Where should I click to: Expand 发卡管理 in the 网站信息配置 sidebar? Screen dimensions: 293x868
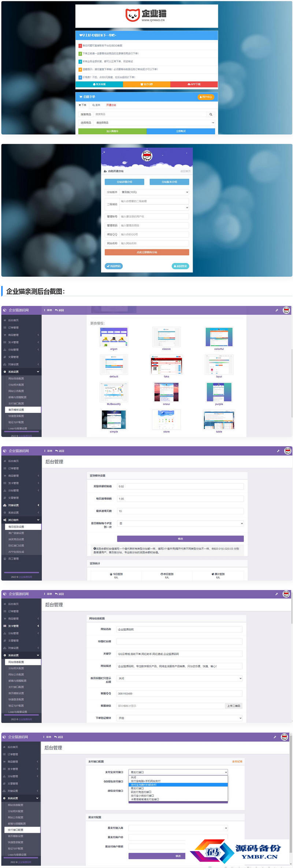[x=21, y=626]
